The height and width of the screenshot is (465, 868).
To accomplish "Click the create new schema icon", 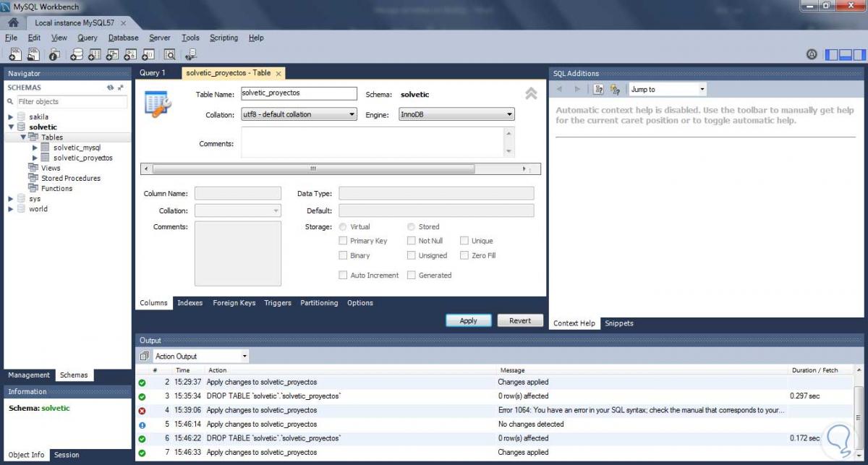I will click(77, 54).
